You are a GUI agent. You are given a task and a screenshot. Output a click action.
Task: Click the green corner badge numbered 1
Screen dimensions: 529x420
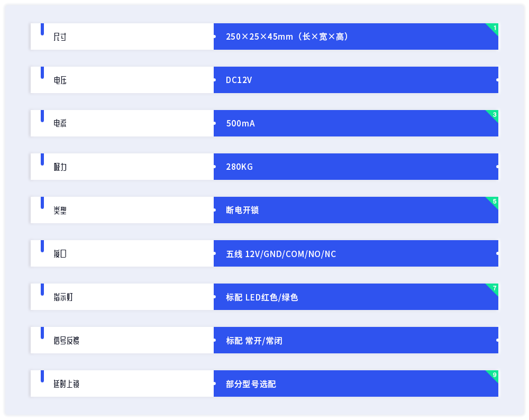pos(494,28)
